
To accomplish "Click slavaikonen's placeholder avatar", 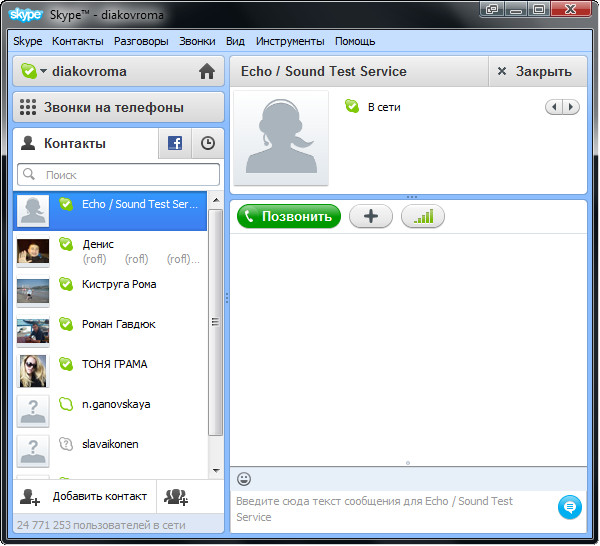I will 33,451.
